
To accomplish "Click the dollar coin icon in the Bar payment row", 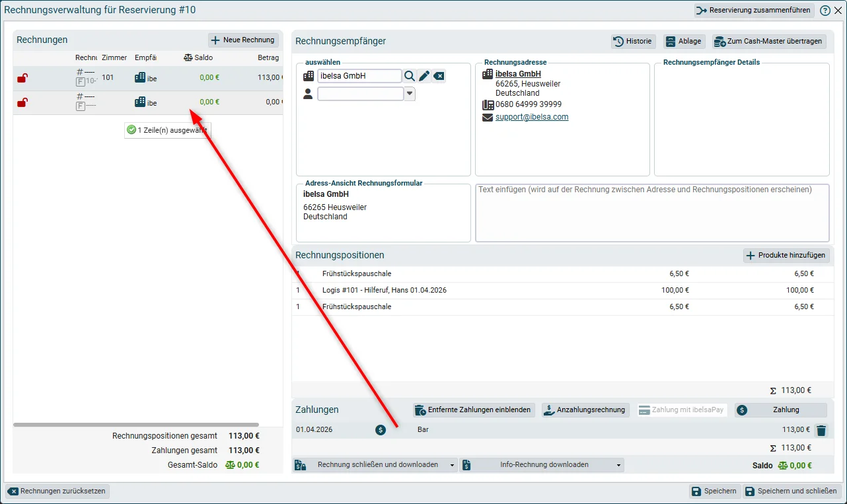I will click(x=381, y=430).
